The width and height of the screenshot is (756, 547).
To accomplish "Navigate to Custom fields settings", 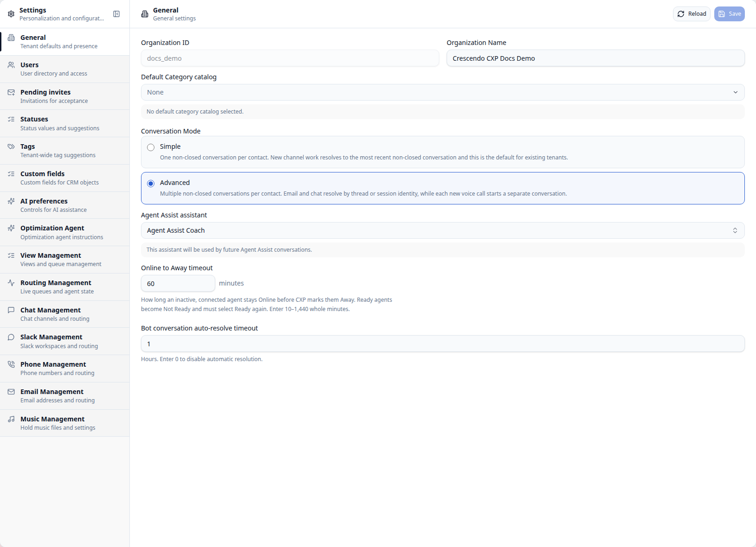I will [x=64, y=178].
